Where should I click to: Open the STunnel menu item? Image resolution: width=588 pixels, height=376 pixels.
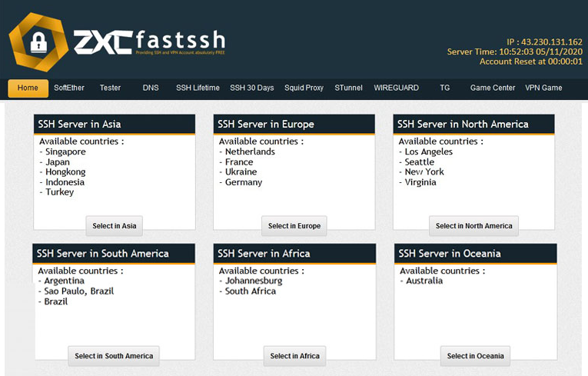pos(348,88)
